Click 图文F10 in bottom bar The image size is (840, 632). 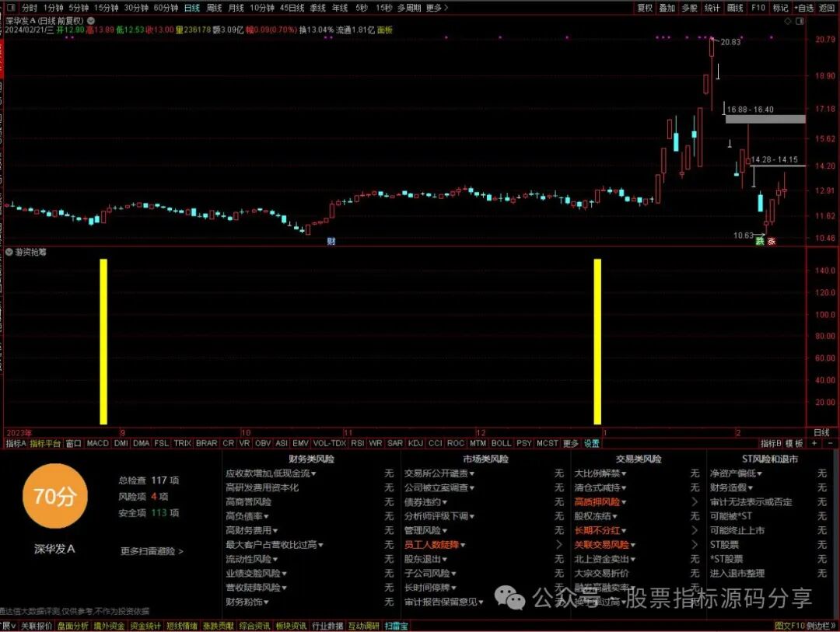(x=789, y=626)
